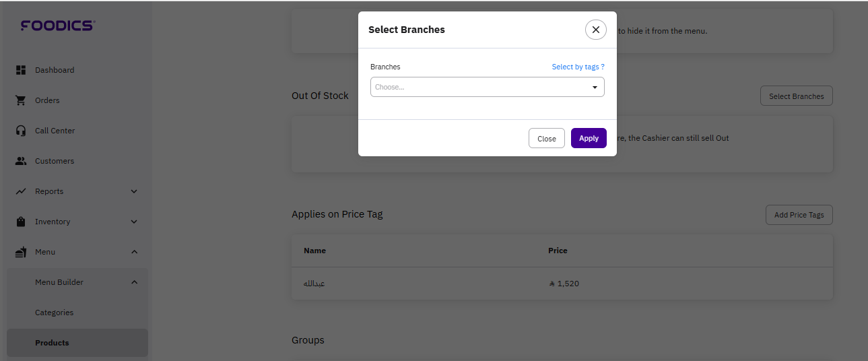Click the Menu food tray icon
Viewport: 868px width, 361px height.
tap(21, 252)
